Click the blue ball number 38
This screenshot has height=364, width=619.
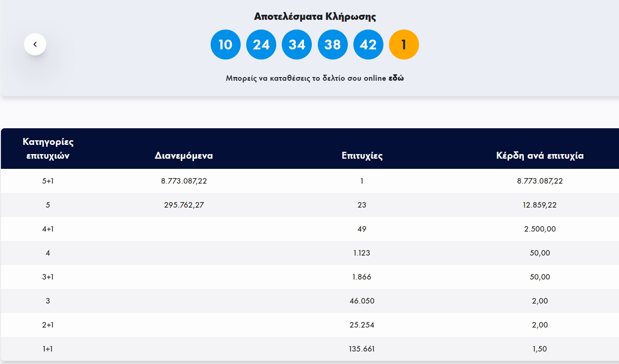333,45
